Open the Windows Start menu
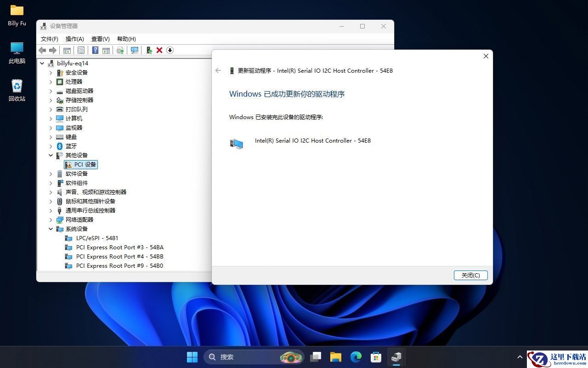Viewport: 588px width, 368px height. (192, 357)
